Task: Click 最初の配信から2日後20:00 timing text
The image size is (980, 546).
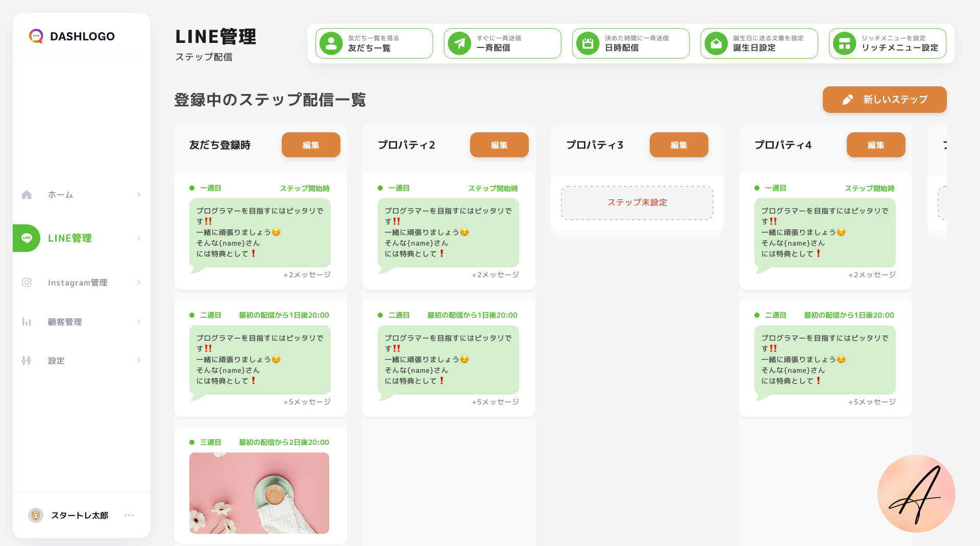Action: tap(284, 442)
